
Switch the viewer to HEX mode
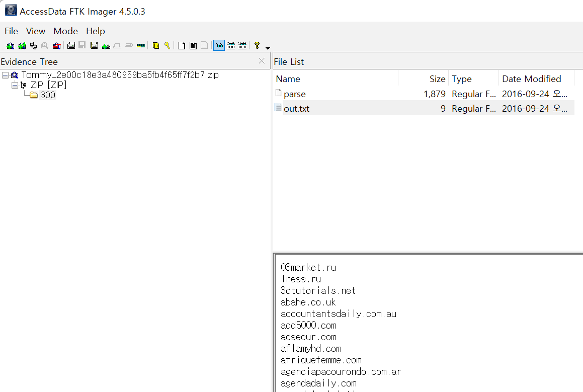tap(242, 45)
